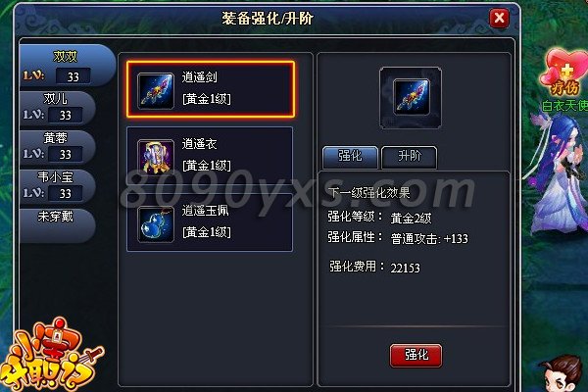The width and height of the screenshot is (588, 392).
Task: Select the 逍遥玉佩 gourd pendant icon
Action: 156,224
